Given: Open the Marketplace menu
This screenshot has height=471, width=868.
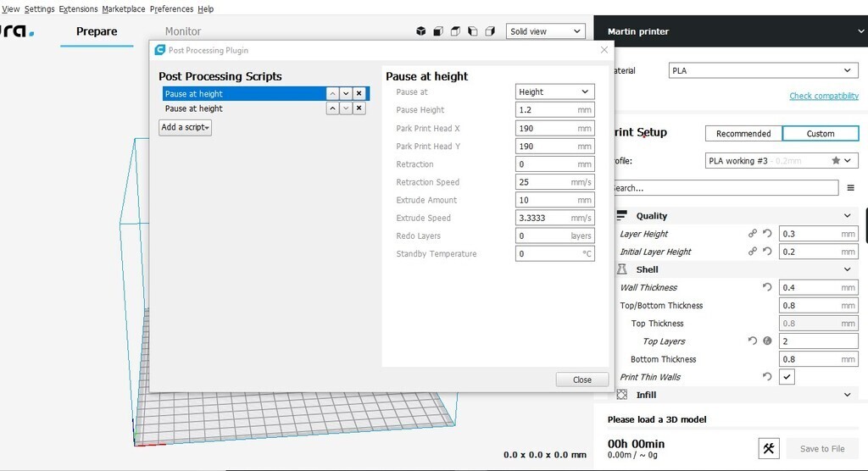Looking at the screenshot, I should 124,8.
